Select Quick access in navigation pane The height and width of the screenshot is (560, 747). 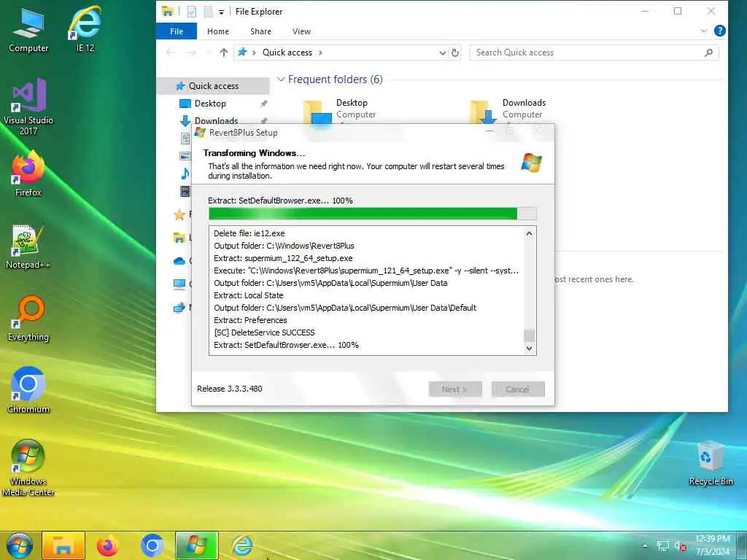pos(213,86)
